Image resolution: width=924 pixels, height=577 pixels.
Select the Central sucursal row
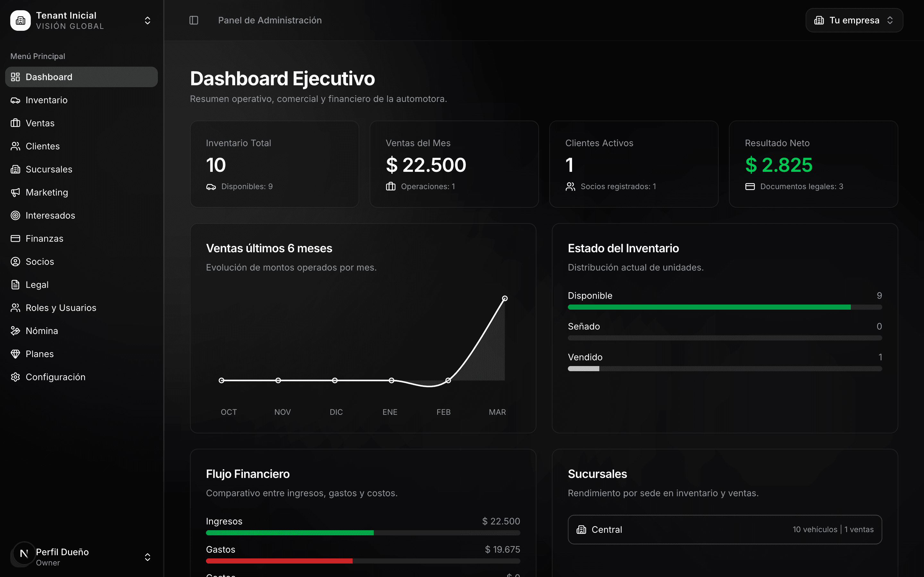[724, 529]
